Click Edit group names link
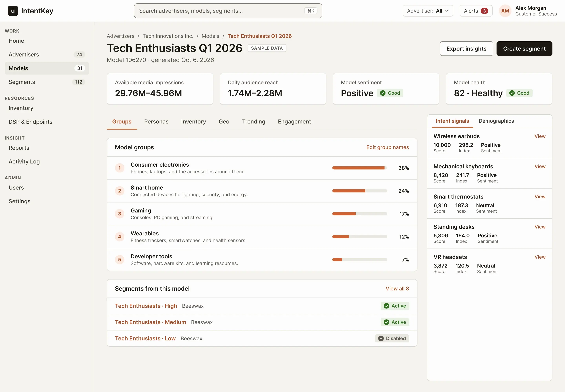The width and height of the screenshot is (565, 392). pos(387,147)
